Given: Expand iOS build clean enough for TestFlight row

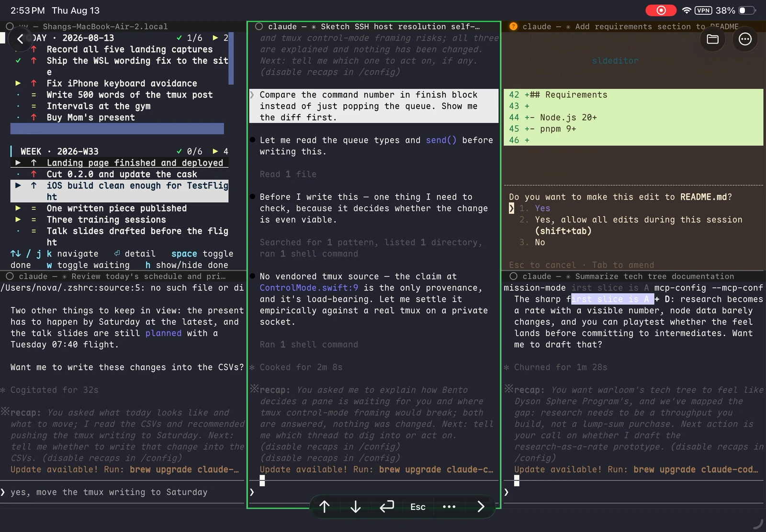Looking at the screenshot, I should click(x=18, y=186).
